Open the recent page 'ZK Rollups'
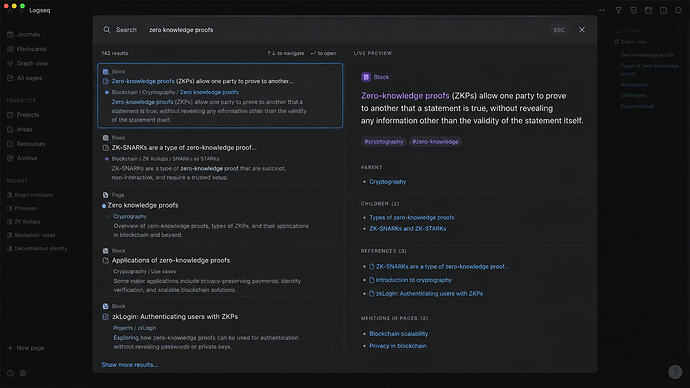Screen dimensions: 690x388 pyautogui.click(x=24, y=222)
